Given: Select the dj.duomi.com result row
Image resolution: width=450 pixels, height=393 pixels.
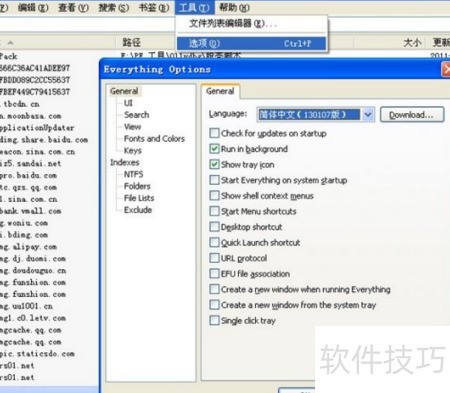Looking at the screenshot, I should 33,258.
